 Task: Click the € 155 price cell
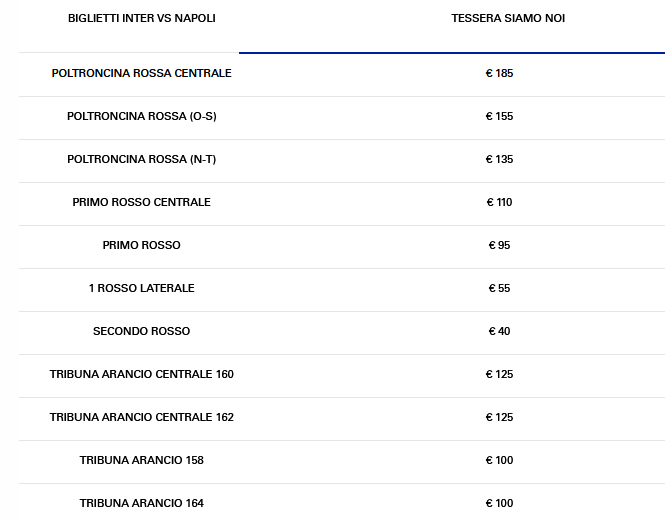coord(499,117)
